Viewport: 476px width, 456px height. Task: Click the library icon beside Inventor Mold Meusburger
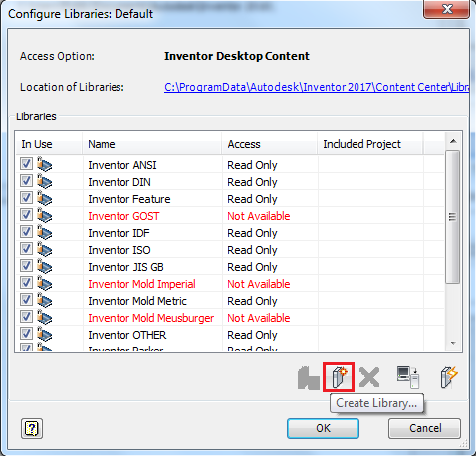(44, 317)
